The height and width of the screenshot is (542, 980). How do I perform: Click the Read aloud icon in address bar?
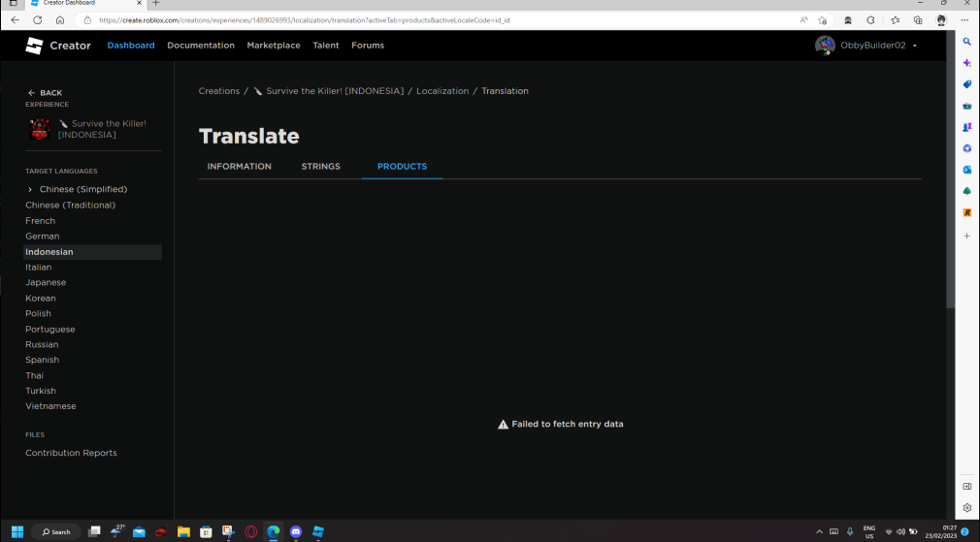pyautogui.click(x=803, y=20)
